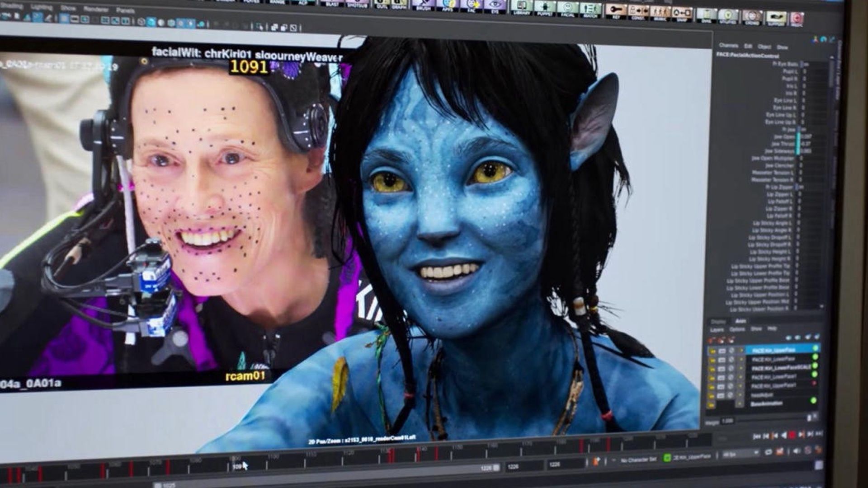Open the Renderer viewport menu

(96, 9)
